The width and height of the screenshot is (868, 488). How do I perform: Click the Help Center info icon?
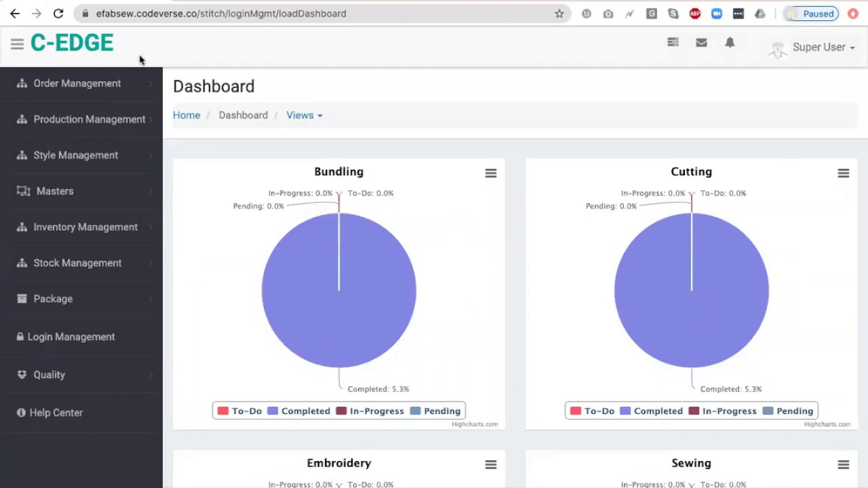pos(21,413)
